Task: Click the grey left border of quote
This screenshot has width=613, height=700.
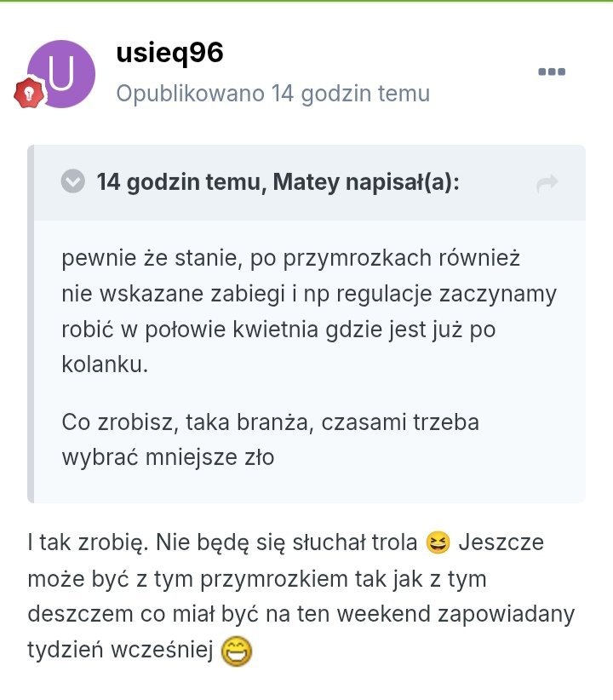Action: tap(31, 324)
